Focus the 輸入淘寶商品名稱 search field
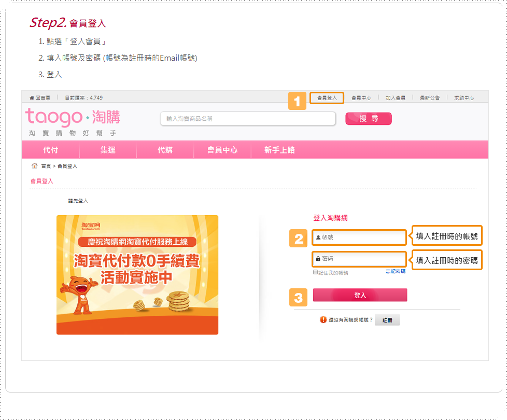507x420 pixels. pos(248,119)
